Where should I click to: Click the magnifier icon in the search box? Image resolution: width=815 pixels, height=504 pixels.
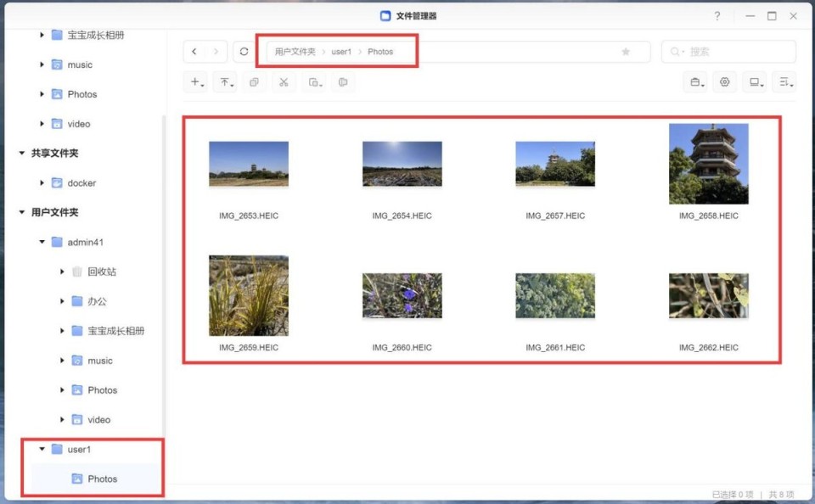[x=675, y=52]
